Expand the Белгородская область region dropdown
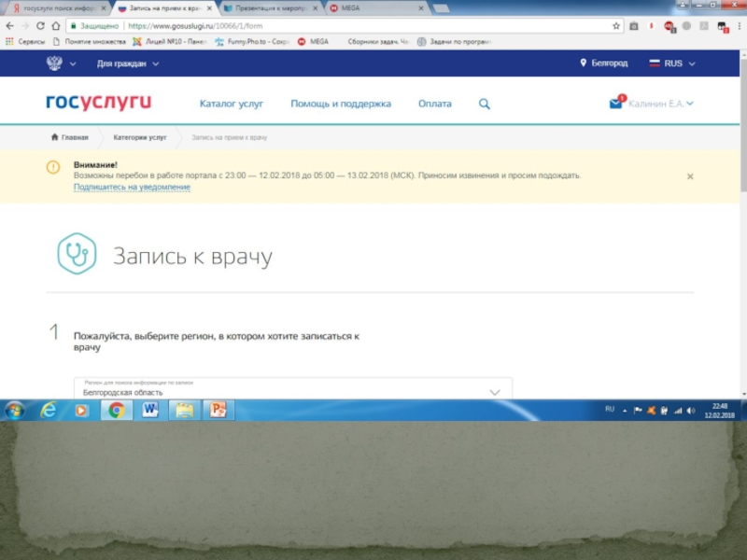This screenshot has width=747, height=560. point(495,392)
